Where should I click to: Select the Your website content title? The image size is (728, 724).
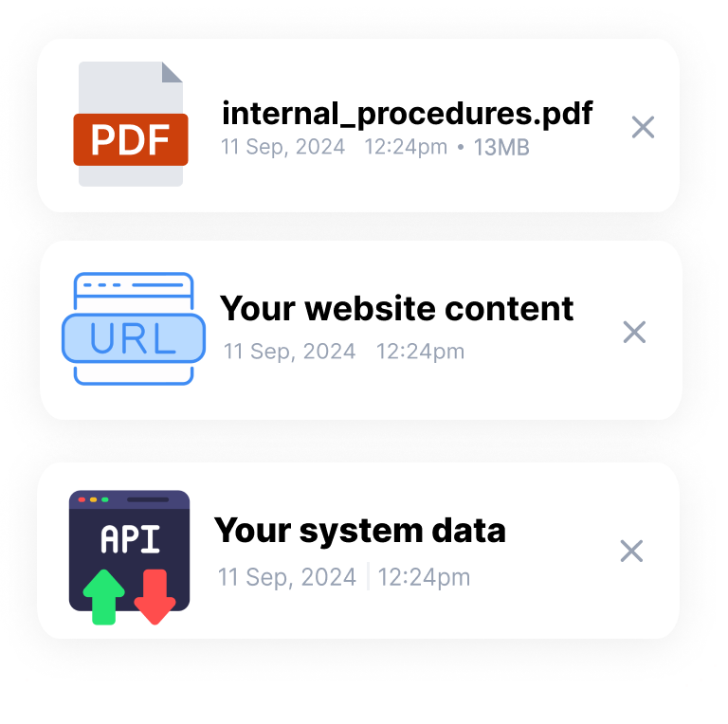[x=396, y=308]
